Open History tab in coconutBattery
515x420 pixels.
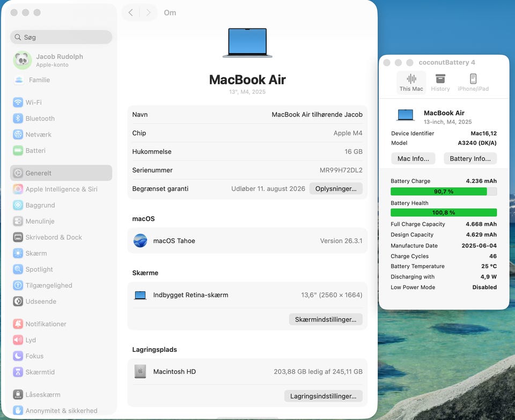[440, 83]
